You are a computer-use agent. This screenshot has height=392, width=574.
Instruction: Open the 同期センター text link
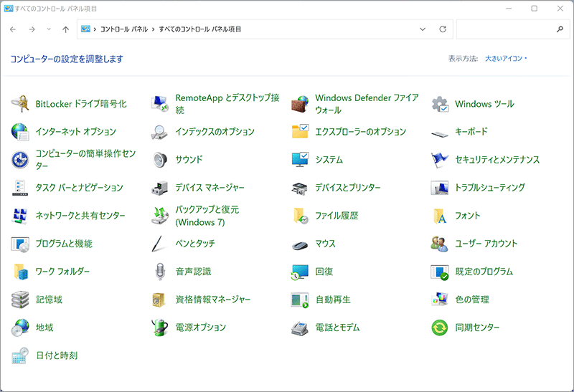coord(477,328)
